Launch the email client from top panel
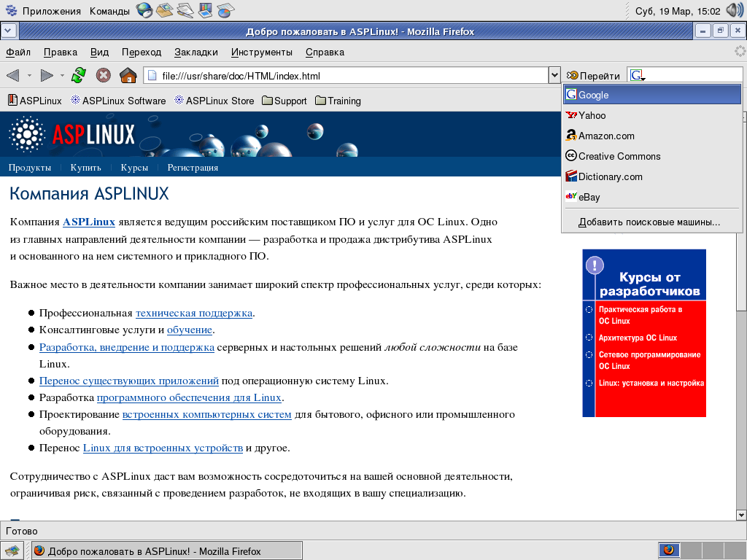 pyautogui.click(x=165, y=10)
